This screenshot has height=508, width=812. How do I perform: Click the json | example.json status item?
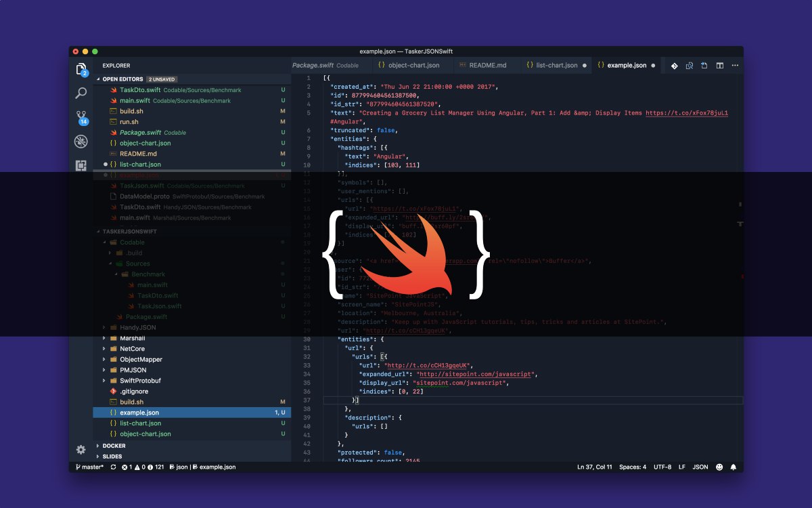(202, 467)
